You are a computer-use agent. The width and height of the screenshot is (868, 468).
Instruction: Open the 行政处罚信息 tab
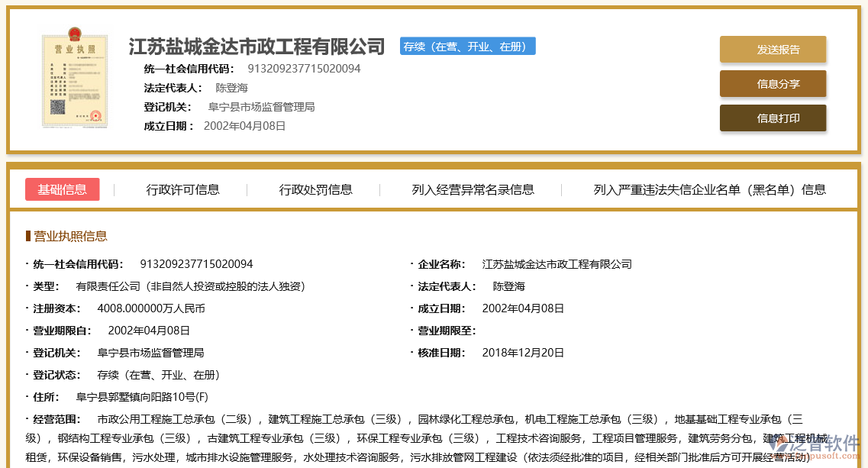click(x=316, y=189)
